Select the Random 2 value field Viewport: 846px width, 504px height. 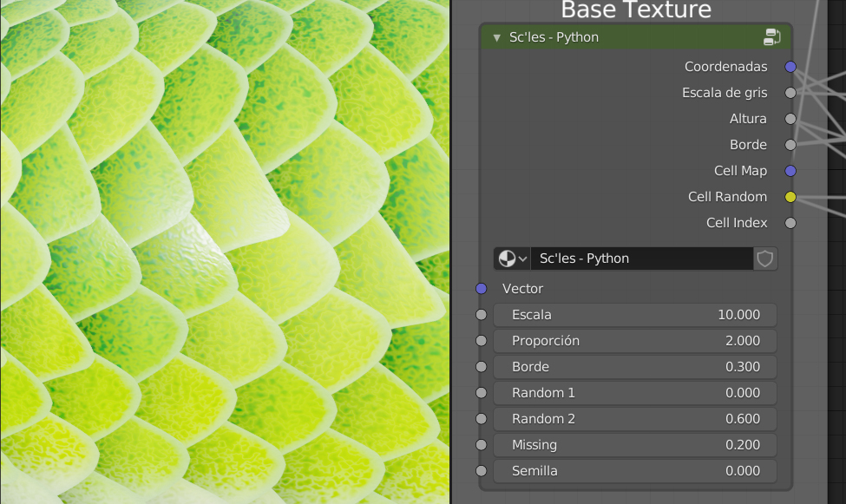coord(635,419)
